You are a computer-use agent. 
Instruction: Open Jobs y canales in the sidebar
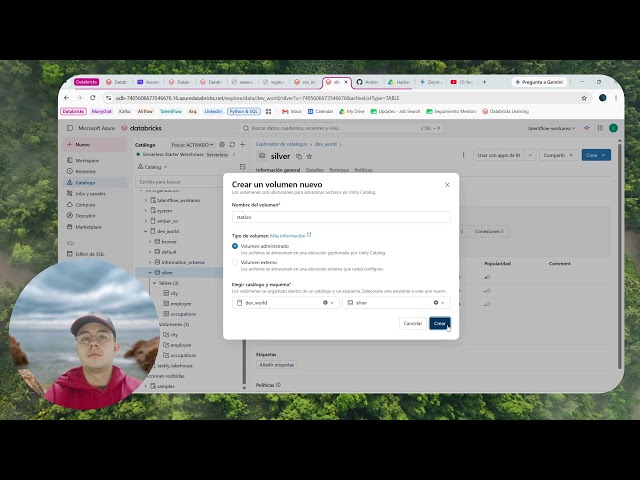coord(90,193)
